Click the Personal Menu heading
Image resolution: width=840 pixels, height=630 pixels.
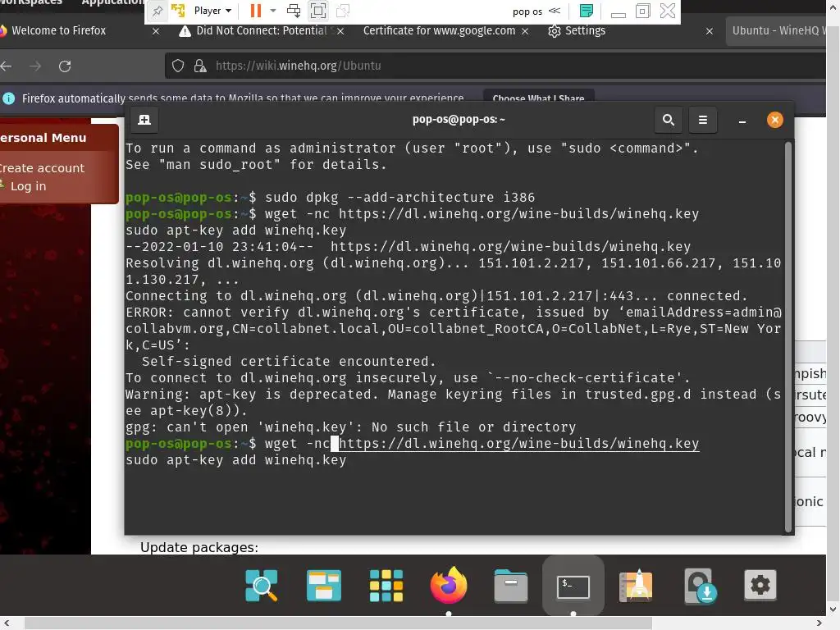click(x=43, y=138)
